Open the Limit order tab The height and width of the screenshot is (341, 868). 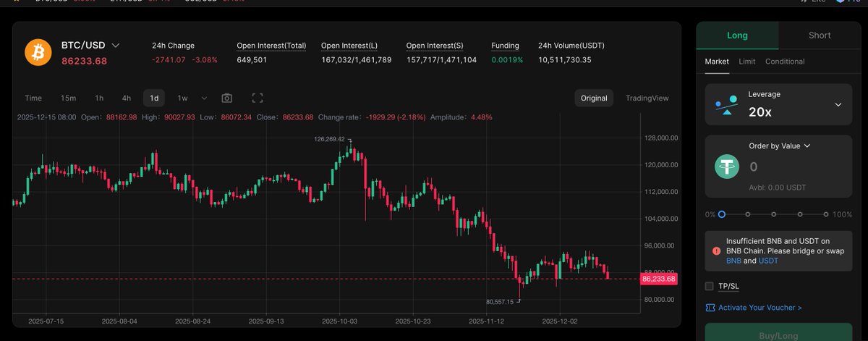tap(747, 62)
